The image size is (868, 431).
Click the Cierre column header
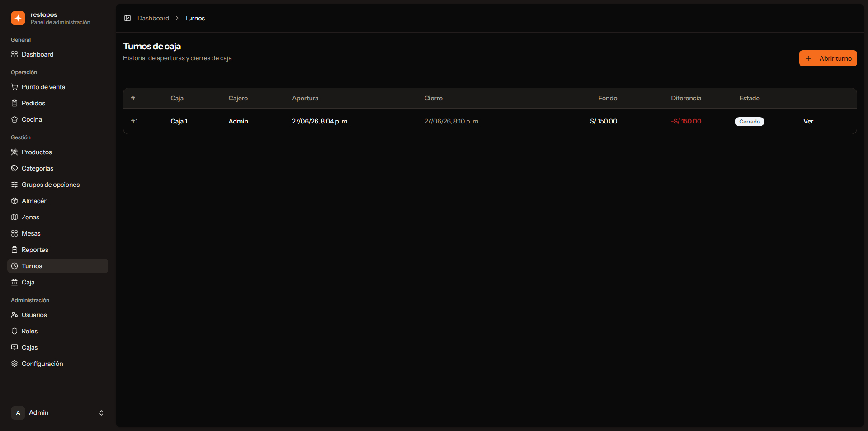pyautogui.click(x=433, y=98)
